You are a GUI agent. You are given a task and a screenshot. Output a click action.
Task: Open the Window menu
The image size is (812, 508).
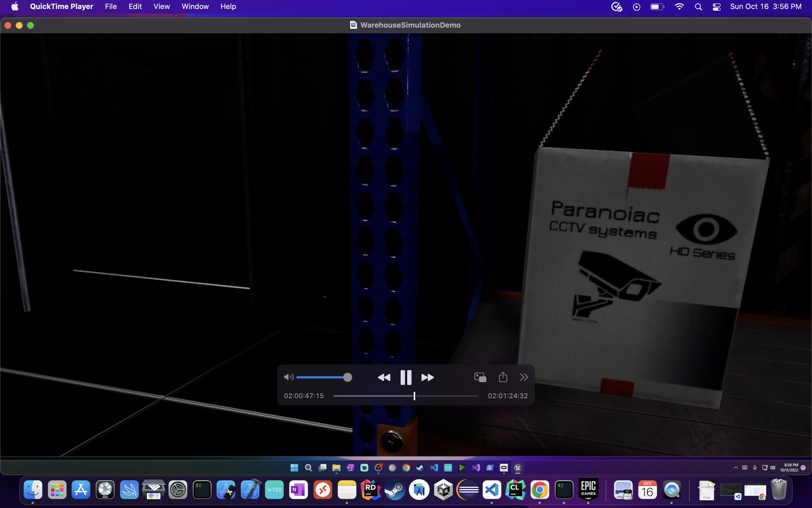pyautogui.click(x=195, y=6)
